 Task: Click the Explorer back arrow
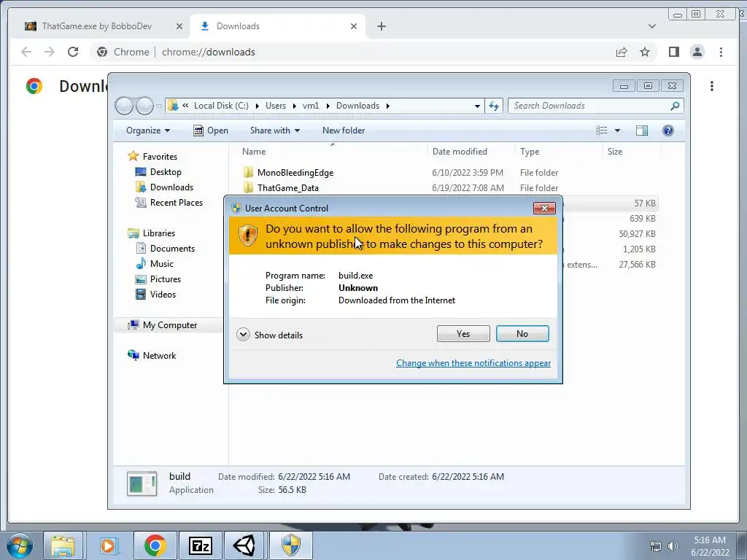124,106
